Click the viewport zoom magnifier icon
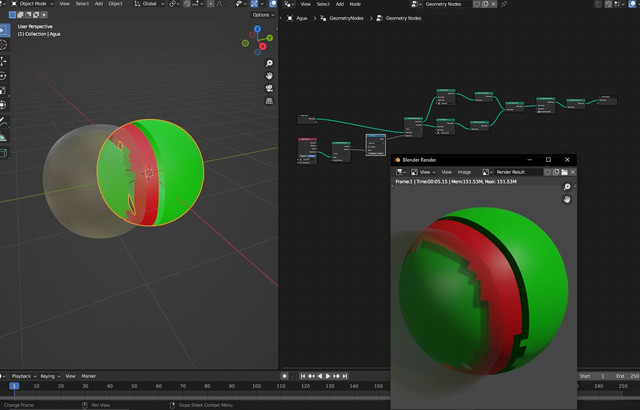This screenshot has width=640, height=410. 269,63
